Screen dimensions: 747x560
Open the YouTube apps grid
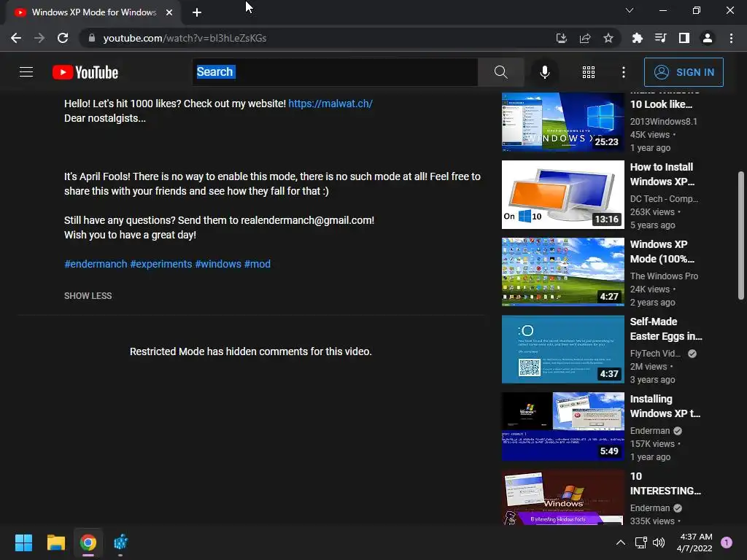(589, 72)
